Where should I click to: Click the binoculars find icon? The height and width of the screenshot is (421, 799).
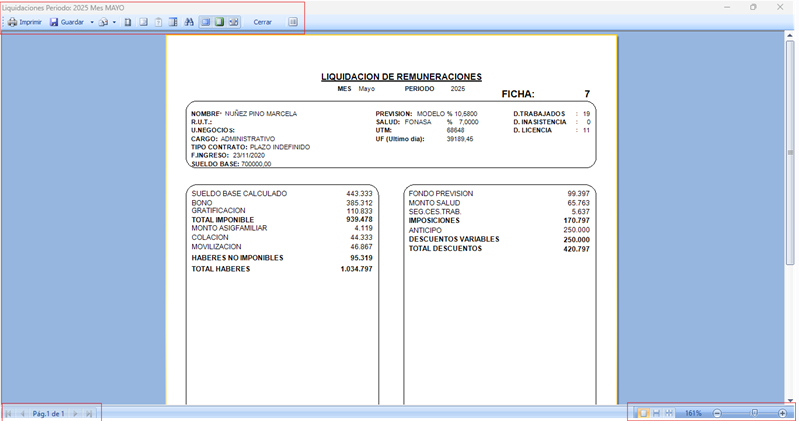coord(189,22)
